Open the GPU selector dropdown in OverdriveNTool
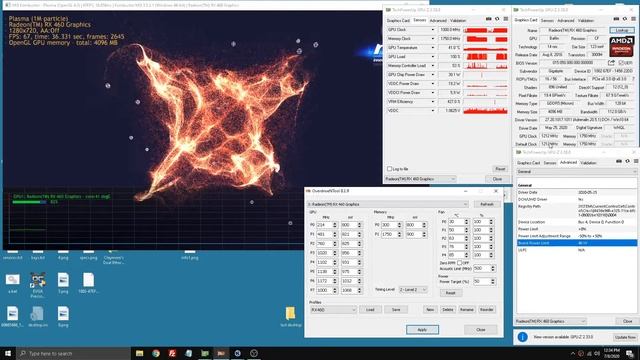This screenshot has height=360, width=640. [x=388, y=204]
